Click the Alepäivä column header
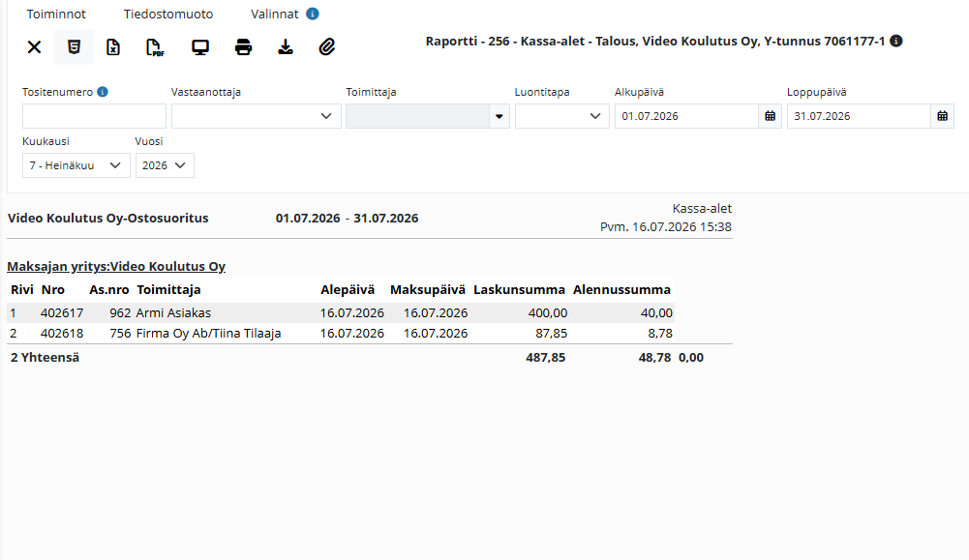Image resolution: width=969 pixels, height=560 pixels. coord(348,289)
